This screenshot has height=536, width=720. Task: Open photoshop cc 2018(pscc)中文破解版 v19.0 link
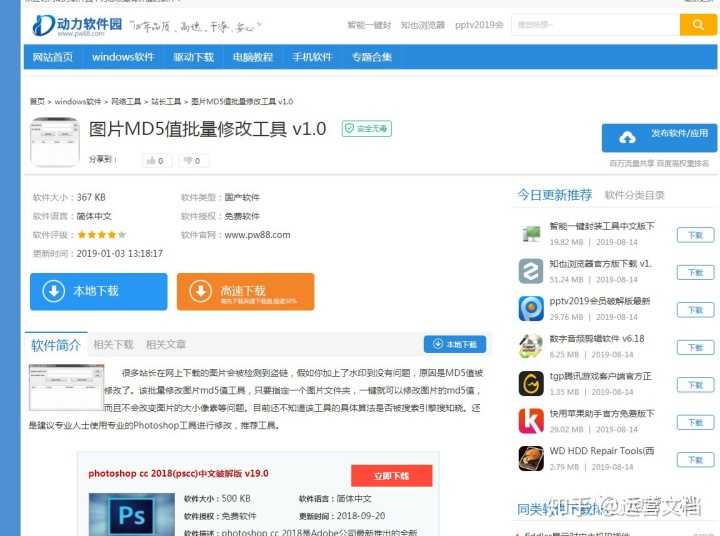tap(178, 474)
